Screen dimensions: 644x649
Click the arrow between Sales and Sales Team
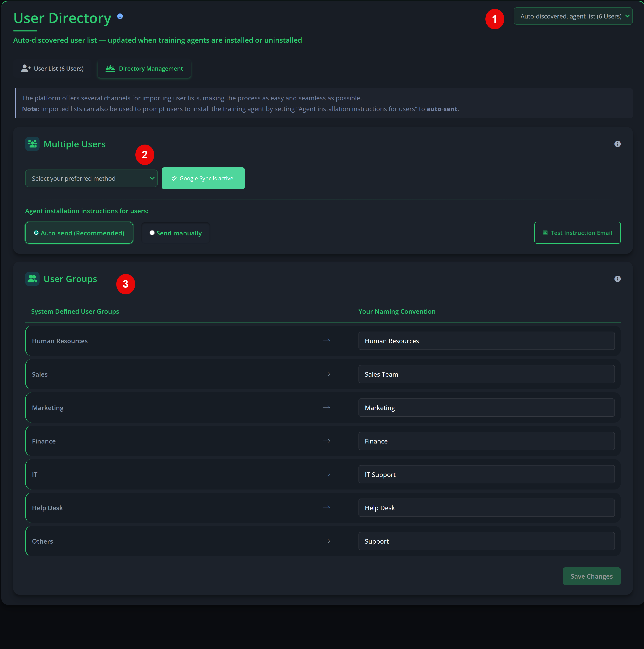326,374
